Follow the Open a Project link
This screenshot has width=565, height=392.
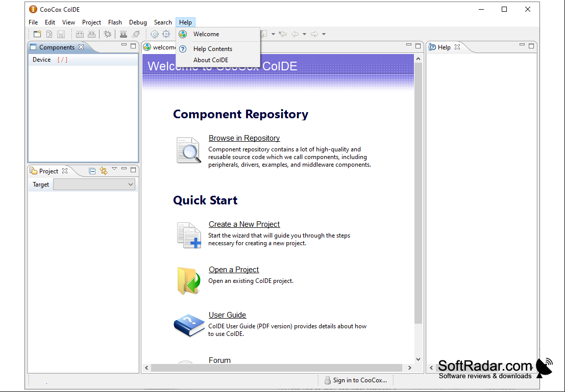coord(234,270)
